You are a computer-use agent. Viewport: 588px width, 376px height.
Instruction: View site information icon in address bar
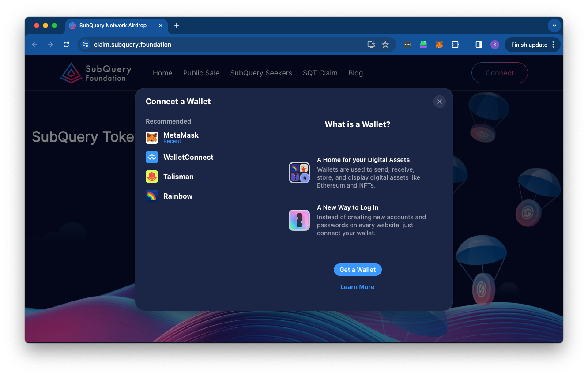click(x=86, y=45)
